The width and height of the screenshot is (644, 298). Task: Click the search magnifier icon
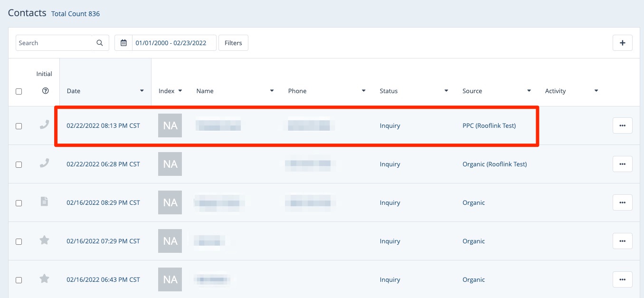tap(100, 43)
